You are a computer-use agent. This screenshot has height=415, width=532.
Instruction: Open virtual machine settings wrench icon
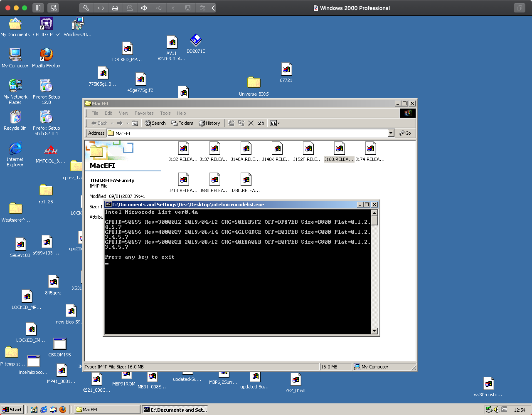click(86, 8)
